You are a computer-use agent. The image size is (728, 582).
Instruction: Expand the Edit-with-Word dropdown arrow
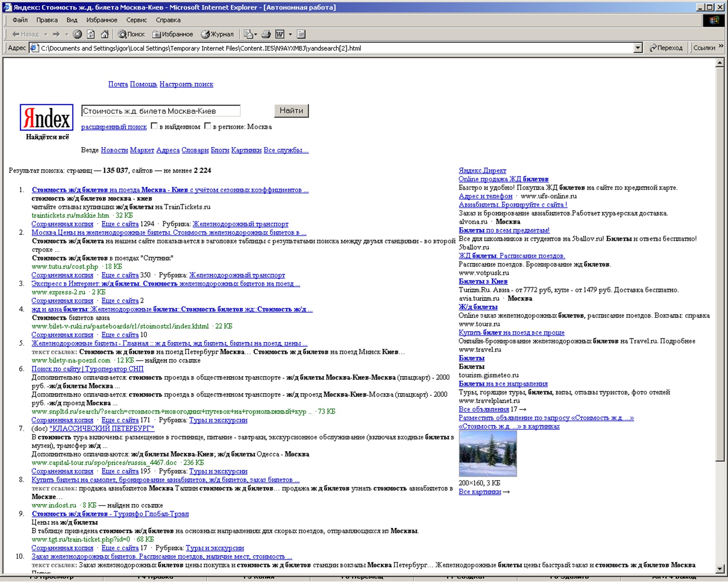click(290, 34)
